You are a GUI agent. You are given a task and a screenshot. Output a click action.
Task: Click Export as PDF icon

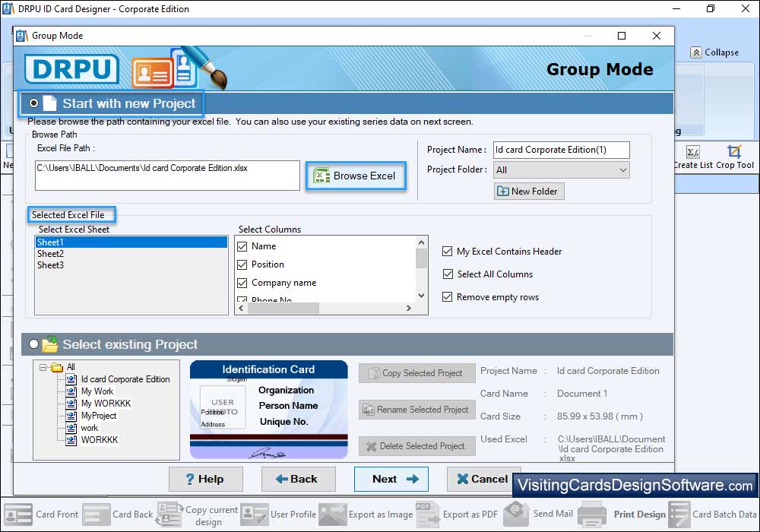[427, 515]
